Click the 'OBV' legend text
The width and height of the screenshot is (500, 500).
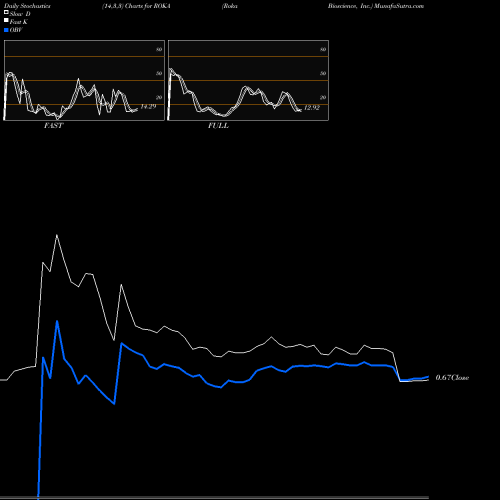[16, 30]
